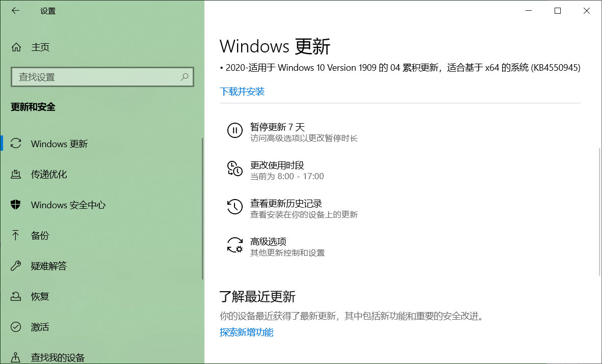Click the pause icon for 暂停更新
Image resolution: width=602 pixels, height=364 pixels.
234,130
